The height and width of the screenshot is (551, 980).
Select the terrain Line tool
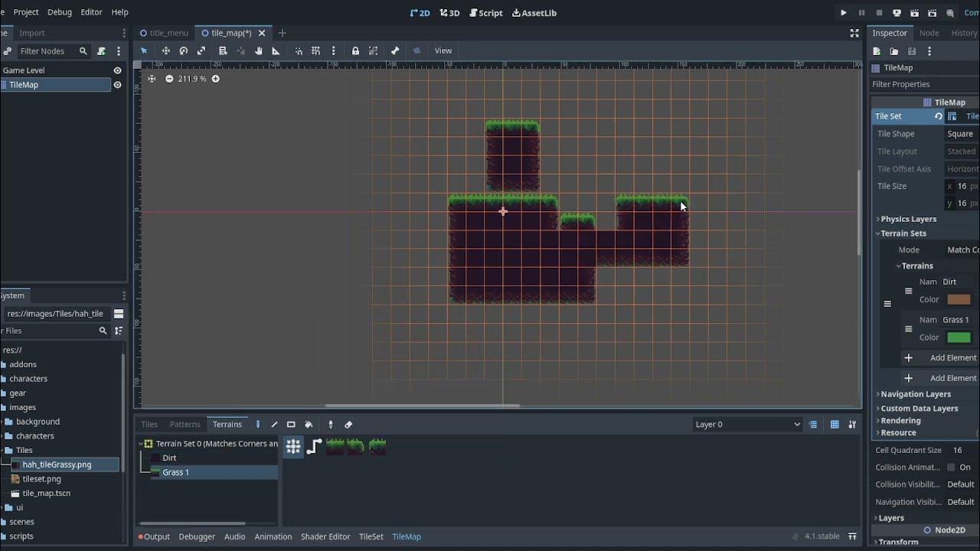pos(274,425)
